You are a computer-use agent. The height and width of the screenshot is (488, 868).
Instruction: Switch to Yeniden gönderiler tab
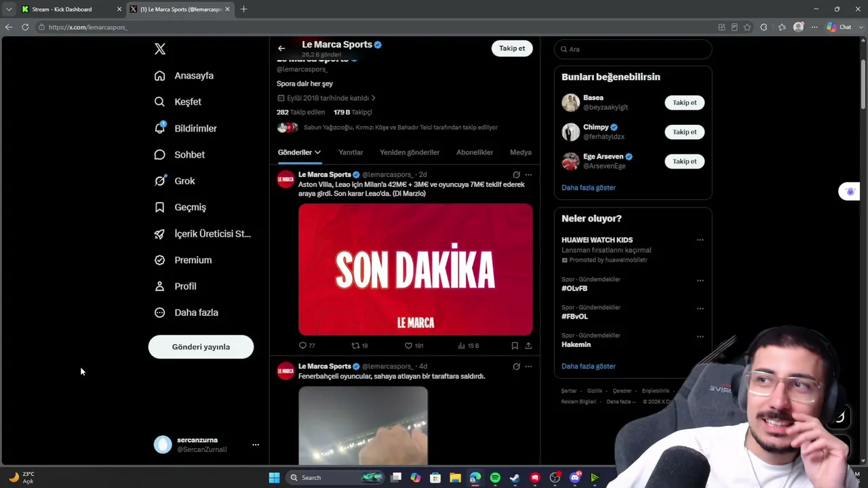pos(410,152)
